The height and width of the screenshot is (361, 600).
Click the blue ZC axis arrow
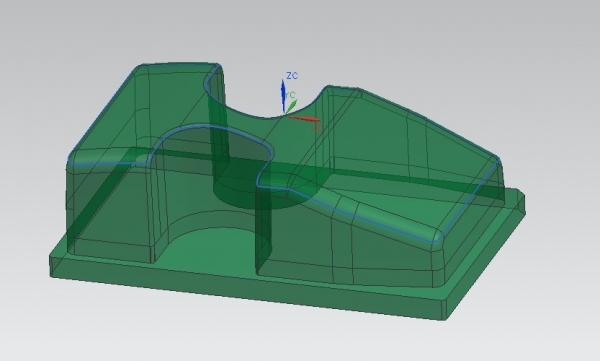pos(284,96)
